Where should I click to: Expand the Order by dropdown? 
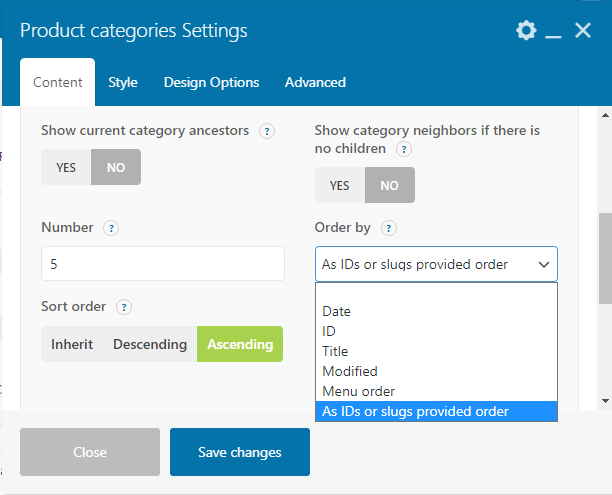[436, 265]
